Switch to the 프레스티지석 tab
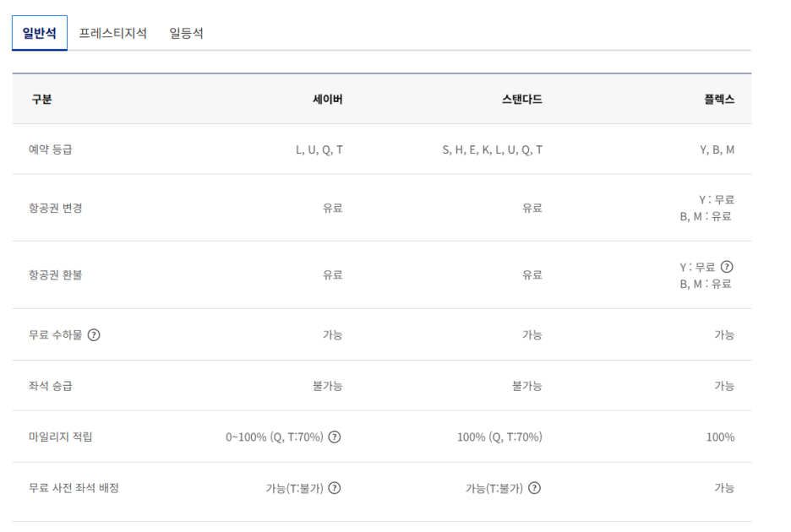 pyautogui.click(x=112, y=33)
